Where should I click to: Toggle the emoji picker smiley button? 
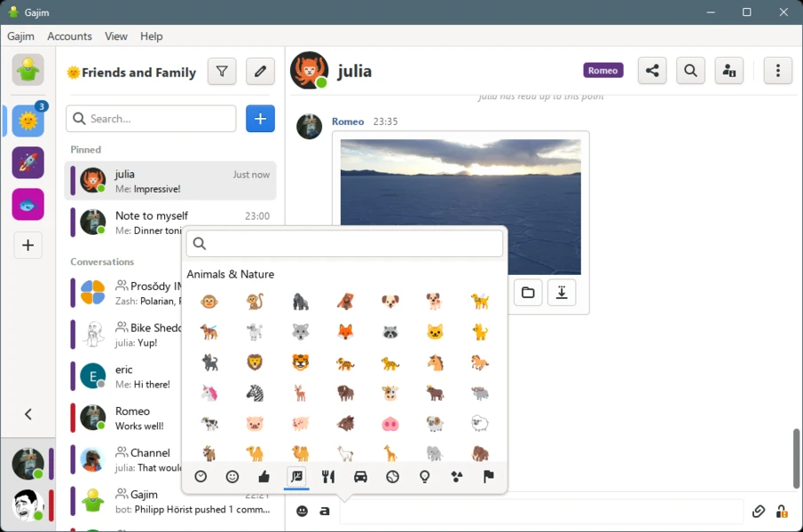click(x=303, y=512)
